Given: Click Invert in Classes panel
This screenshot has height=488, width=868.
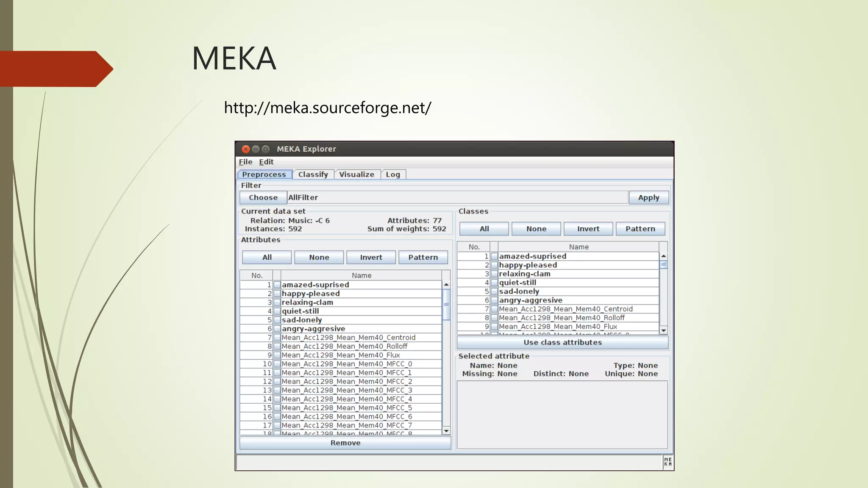Looking at the screenshot, I should [x=588, y=229].
